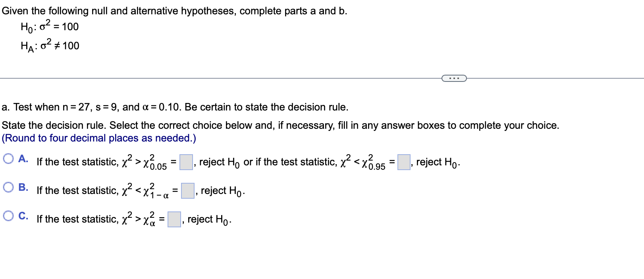Screen dimensions: 644x279
Task: Click the problem heading about hypotheses
Action: 174,11
